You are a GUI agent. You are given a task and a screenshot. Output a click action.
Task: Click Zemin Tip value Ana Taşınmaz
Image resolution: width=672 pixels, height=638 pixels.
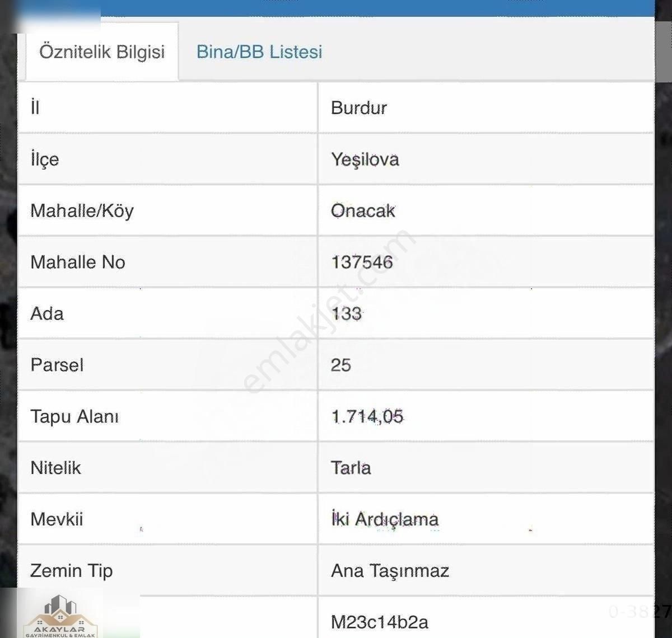tap(390, 571)
